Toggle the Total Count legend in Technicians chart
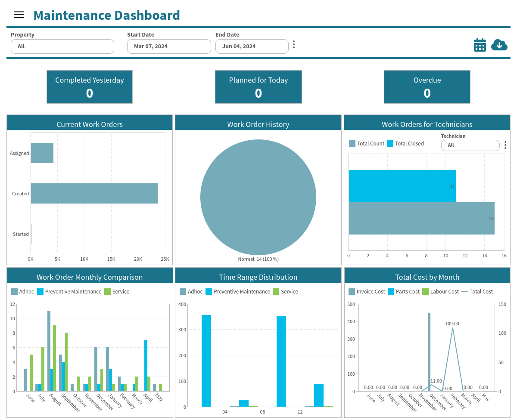The height and width of the screenshot is (420, 517). tap(367, 144)
